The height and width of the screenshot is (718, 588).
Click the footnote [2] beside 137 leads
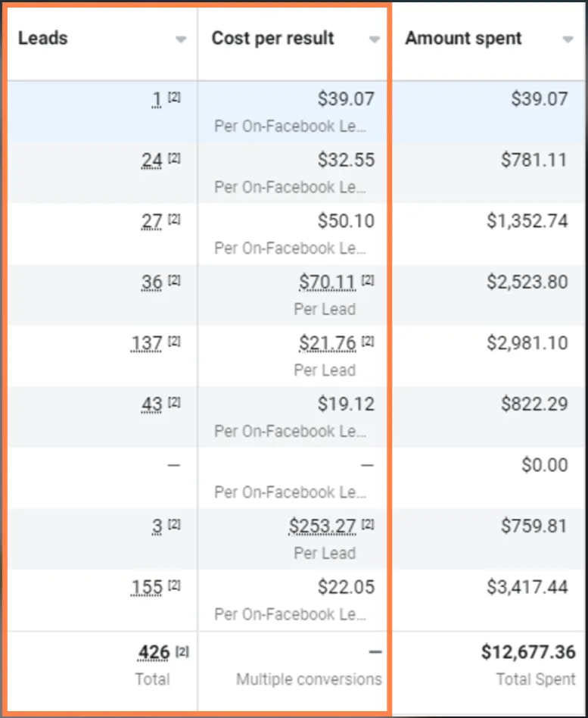click(174, 341)
